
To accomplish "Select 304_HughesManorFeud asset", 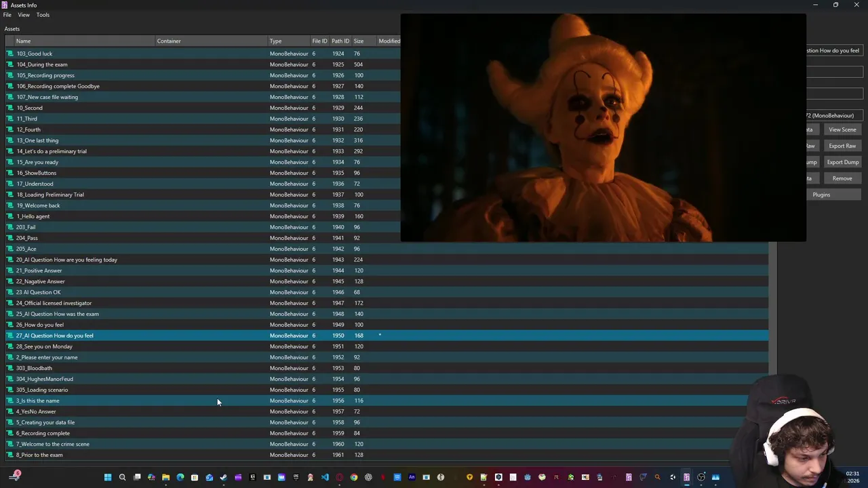I will [387, 379].
